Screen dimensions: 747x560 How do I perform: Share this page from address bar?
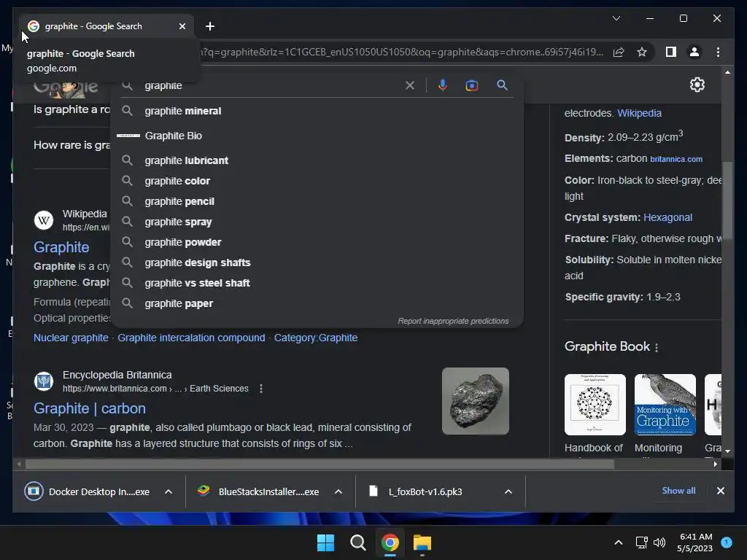coord(619,52)
